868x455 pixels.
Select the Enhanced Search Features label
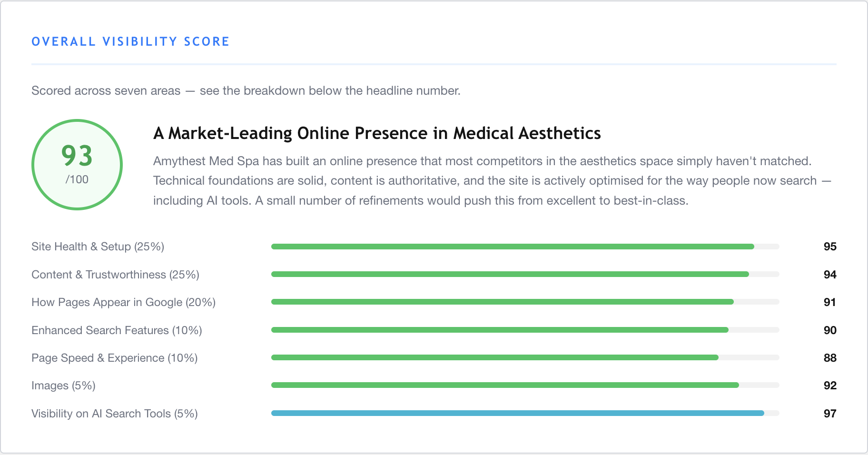pos(117,330)
